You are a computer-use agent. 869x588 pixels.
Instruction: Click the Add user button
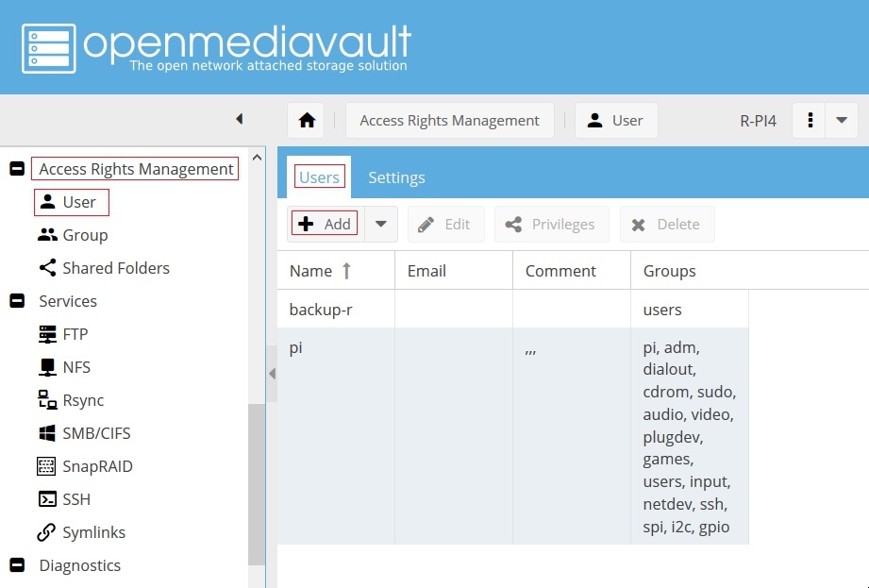pyautogui.click(x=325, y=224)
